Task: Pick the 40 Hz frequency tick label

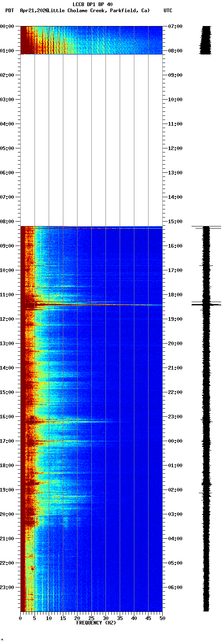Action: tap(134, 618)
